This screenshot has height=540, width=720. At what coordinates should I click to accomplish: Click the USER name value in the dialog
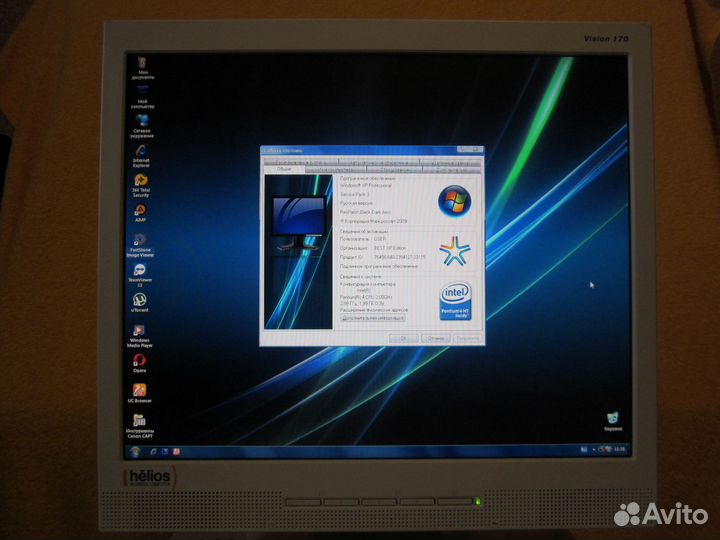(380, 239)
